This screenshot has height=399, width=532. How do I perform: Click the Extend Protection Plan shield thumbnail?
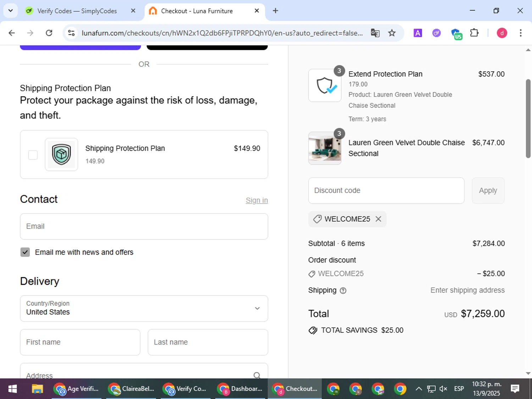pyautogui.click(x=325, y=85)
